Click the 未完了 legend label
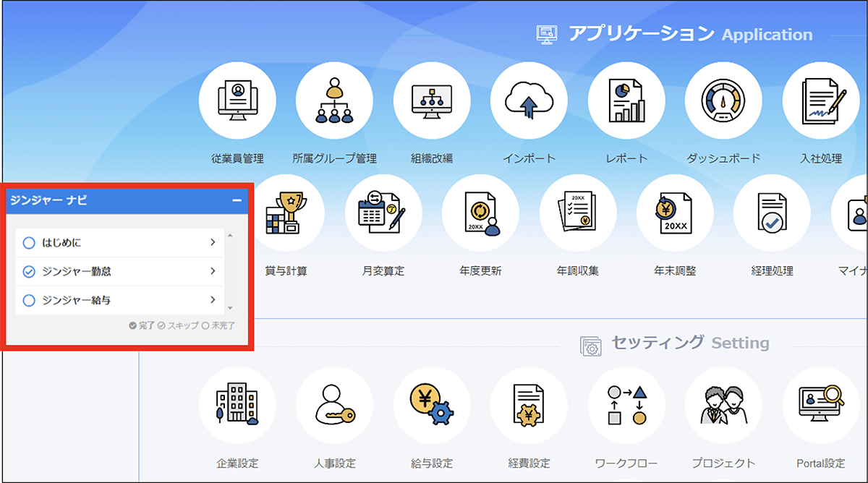 pyautogui.click(x=224, y=326)
